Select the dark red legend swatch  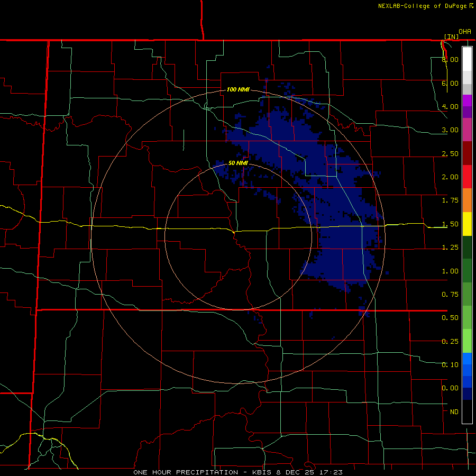coord(467,153)
